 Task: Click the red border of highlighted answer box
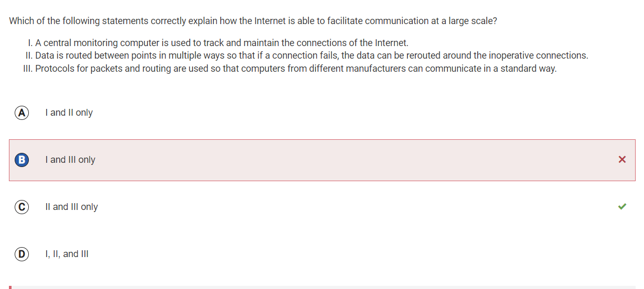coord(322,140)
